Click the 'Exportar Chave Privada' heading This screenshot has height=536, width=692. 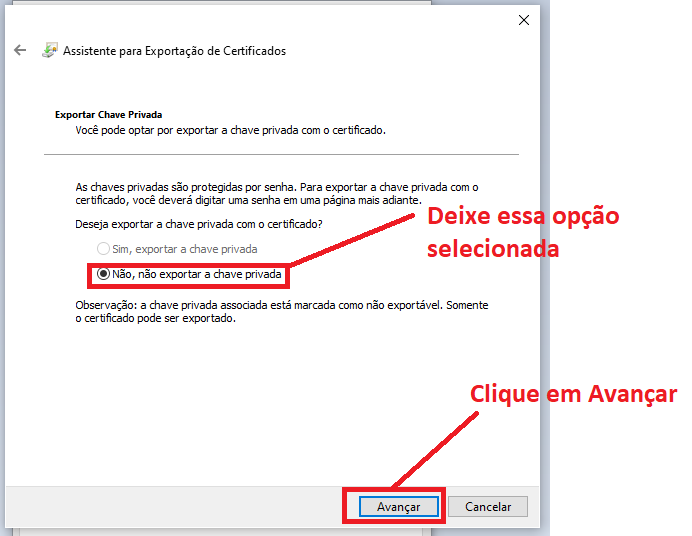tap(108, 115)
